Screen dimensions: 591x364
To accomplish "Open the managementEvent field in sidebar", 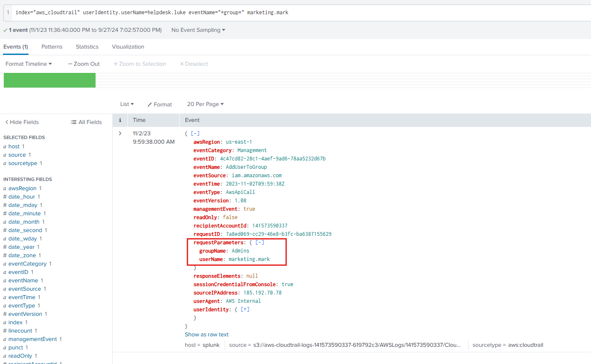I will [32, 339].
